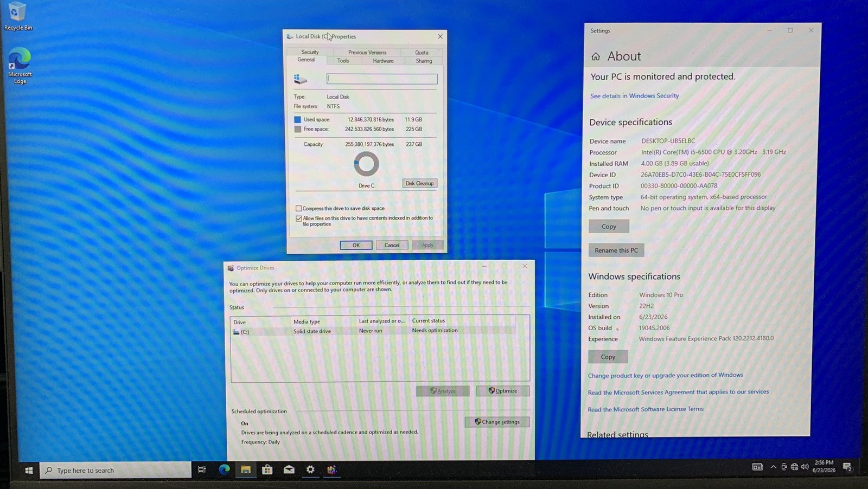The image size is (868, 489).
Task: Click the drive label text field
Action: (382, 79)
